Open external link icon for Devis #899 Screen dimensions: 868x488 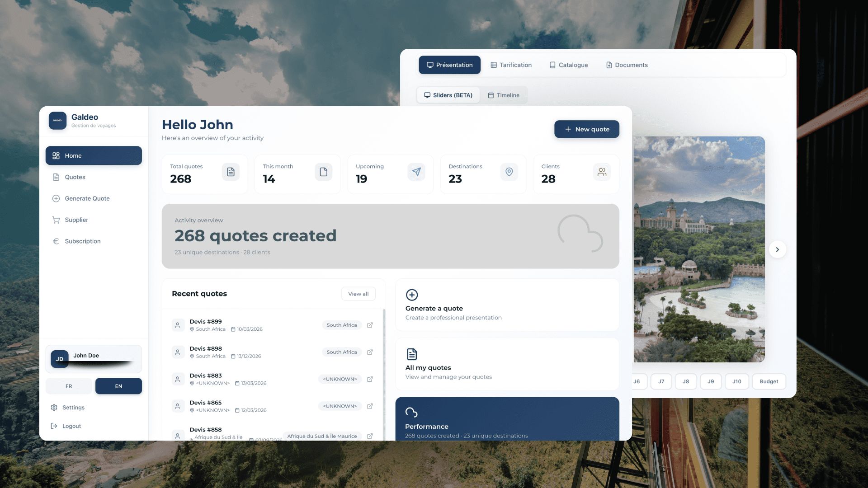[x=370, y=325]
